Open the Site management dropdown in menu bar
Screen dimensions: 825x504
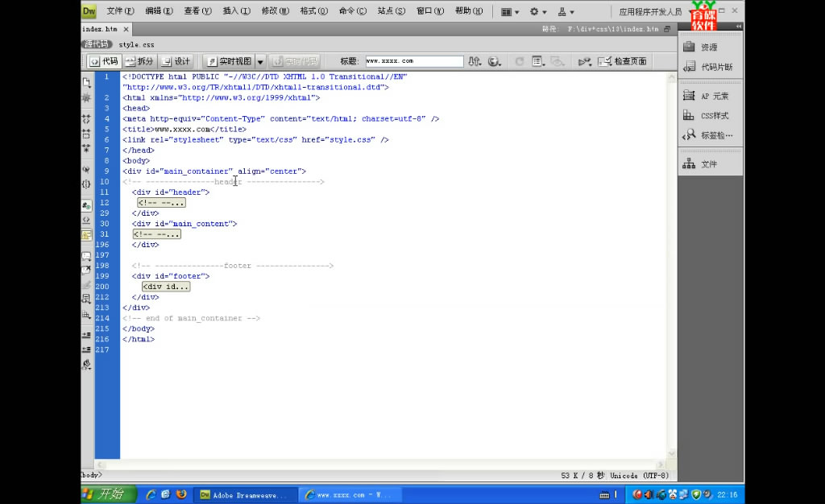point(566,11)
